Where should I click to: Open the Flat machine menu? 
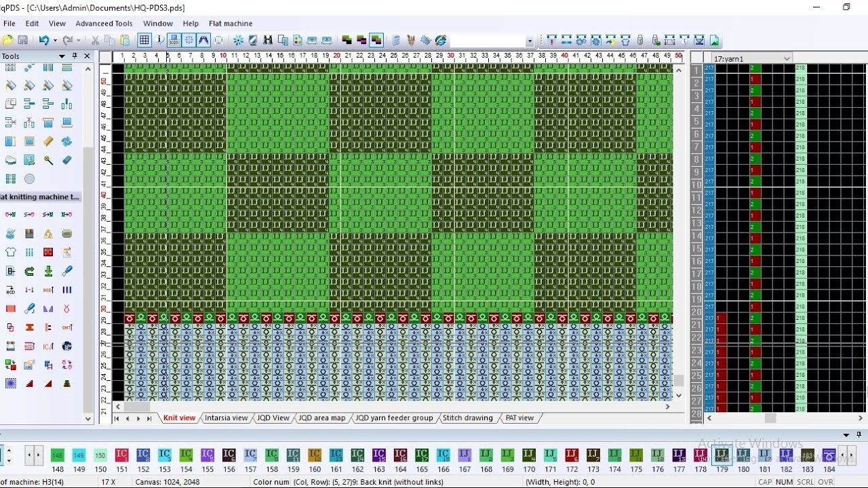pos(231,24)
